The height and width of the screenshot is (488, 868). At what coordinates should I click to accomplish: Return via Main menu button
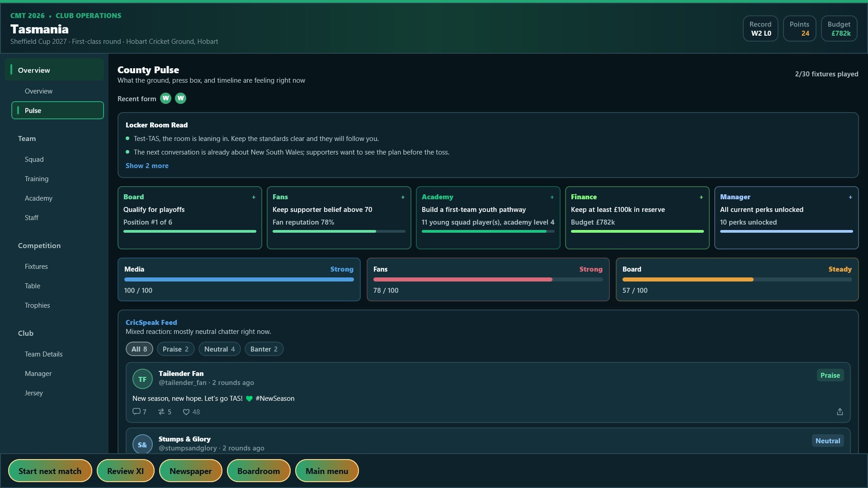pyautogui.click(x=327, y=471)
